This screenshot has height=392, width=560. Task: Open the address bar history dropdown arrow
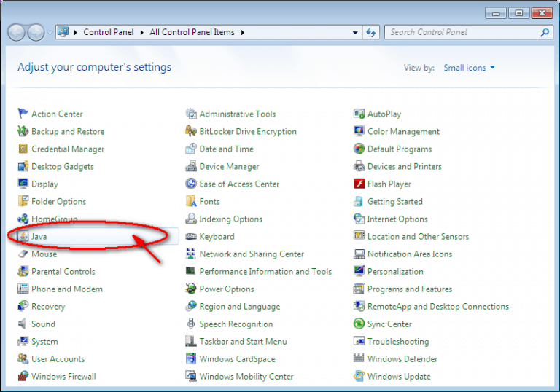pos(354,33)
